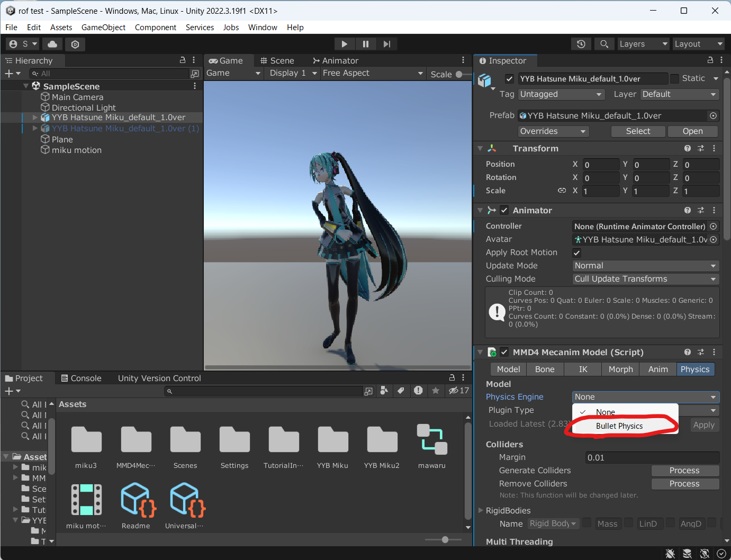
Task: Open the Layers dropdown in the toolbar
Action: point(643,43)
